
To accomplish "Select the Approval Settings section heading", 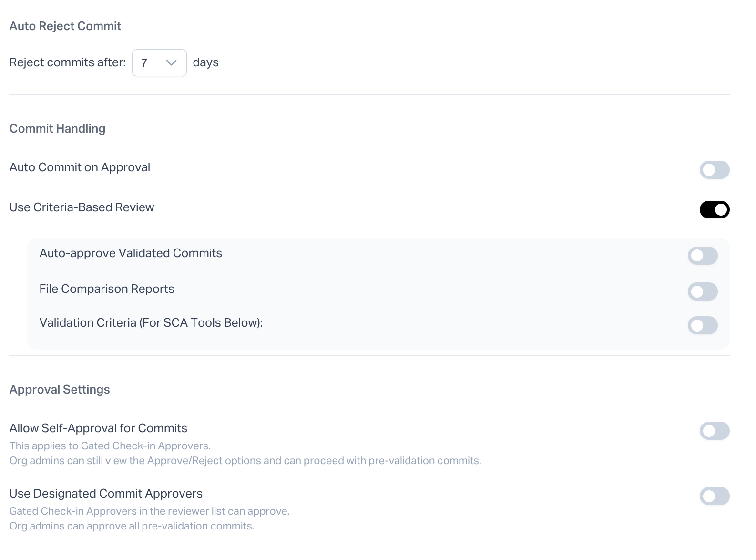I will point(60,390).
